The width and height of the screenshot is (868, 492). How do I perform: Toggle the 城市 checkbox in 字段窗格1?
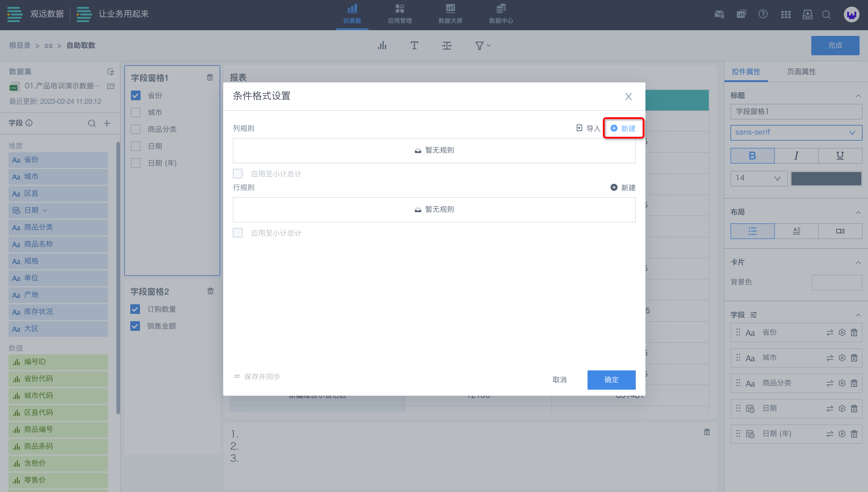click(136, 112)
